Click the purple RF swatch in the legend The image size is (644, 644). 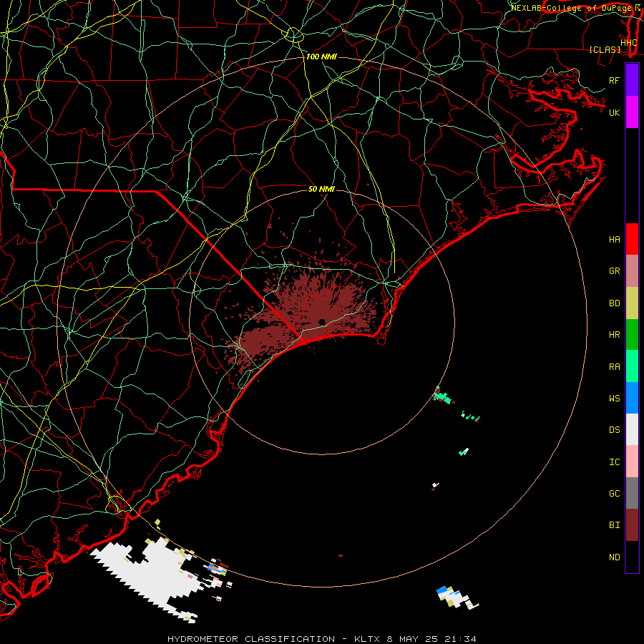[632, 80]
